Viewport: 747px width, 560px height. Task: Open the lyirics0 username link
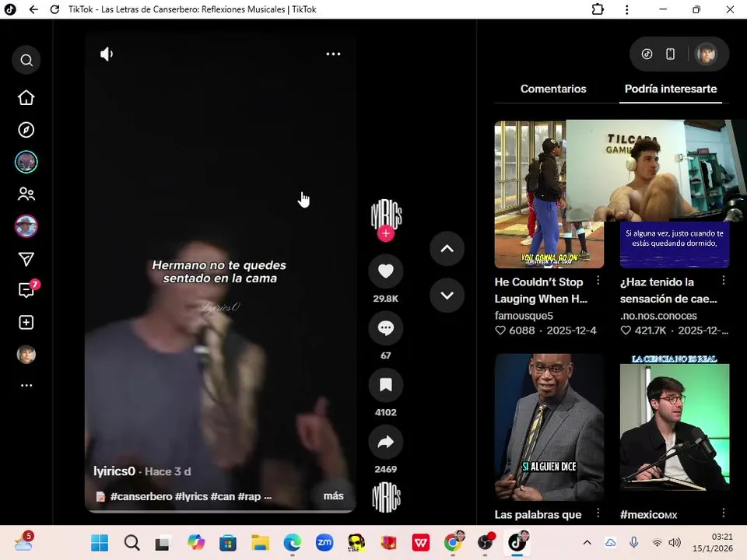[x=114, y=471]
